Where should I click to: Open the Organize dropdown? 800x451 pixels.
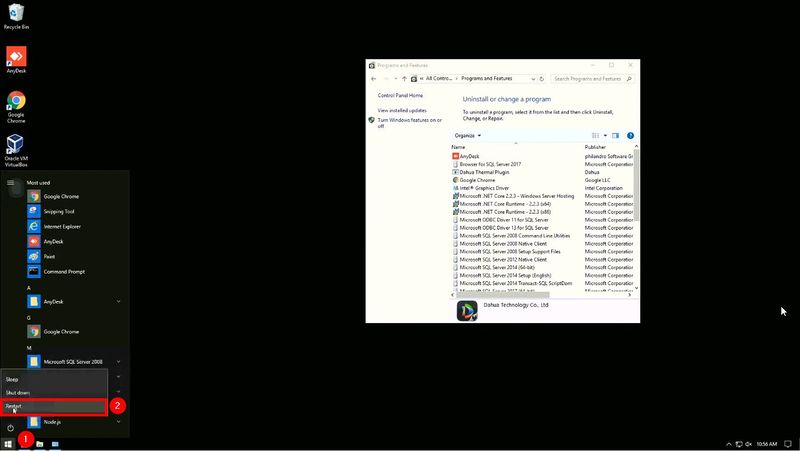coord(468,136)
